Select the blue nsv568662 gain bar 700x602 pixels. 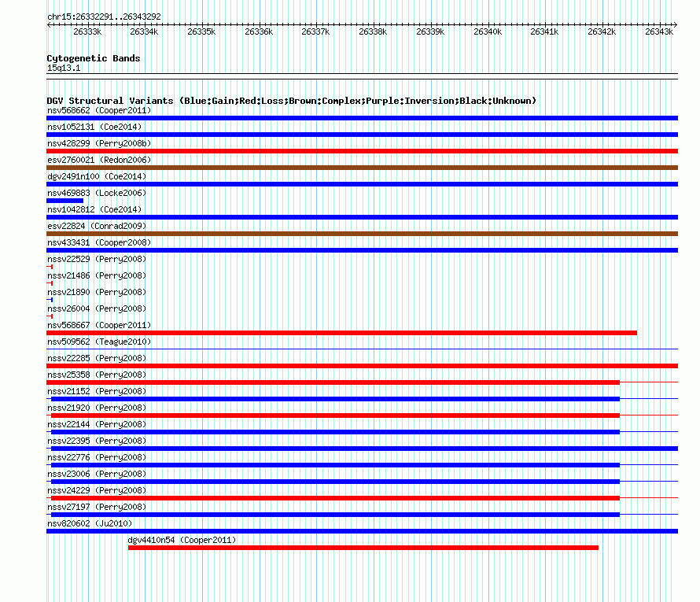tap(362, 118)
